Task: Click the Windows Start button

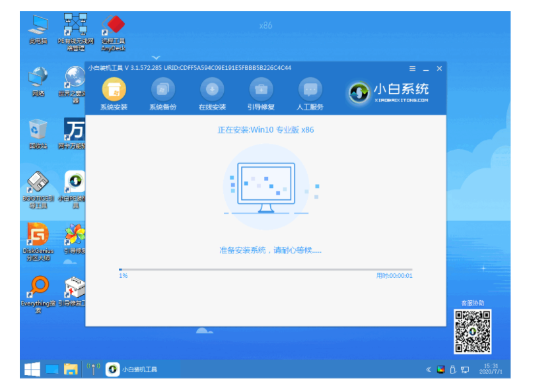Action: [32, 369]
